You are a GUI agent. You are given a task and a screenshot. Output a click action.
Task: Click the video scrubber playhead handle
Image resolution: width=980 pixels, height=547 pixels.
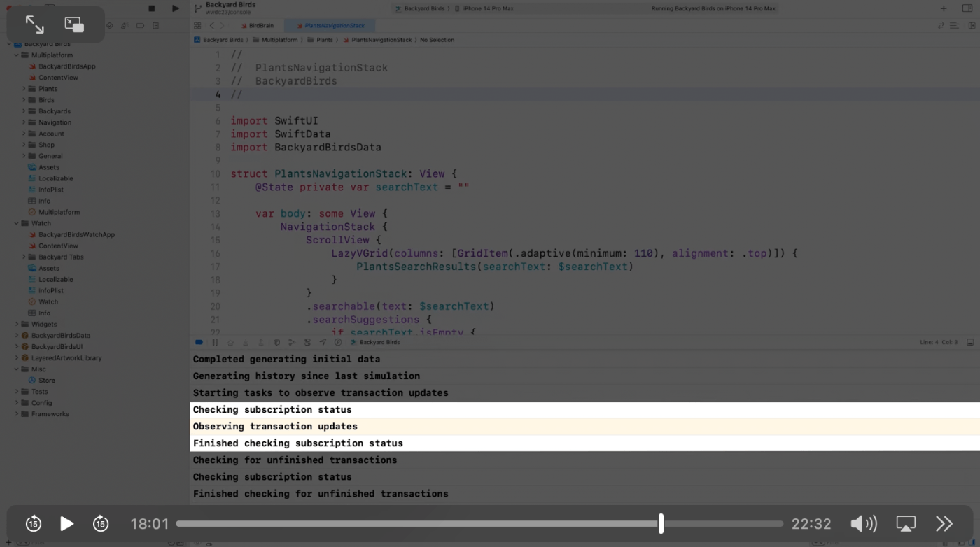(x=661, y=523)
